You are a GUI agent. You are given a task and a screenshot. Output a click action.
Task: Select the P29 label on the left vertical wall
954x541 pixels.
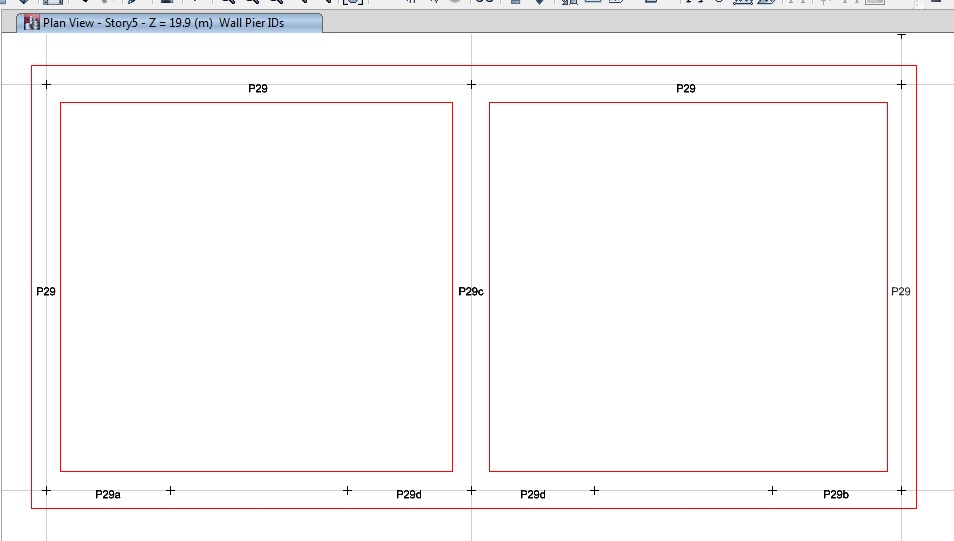point(46,291)
